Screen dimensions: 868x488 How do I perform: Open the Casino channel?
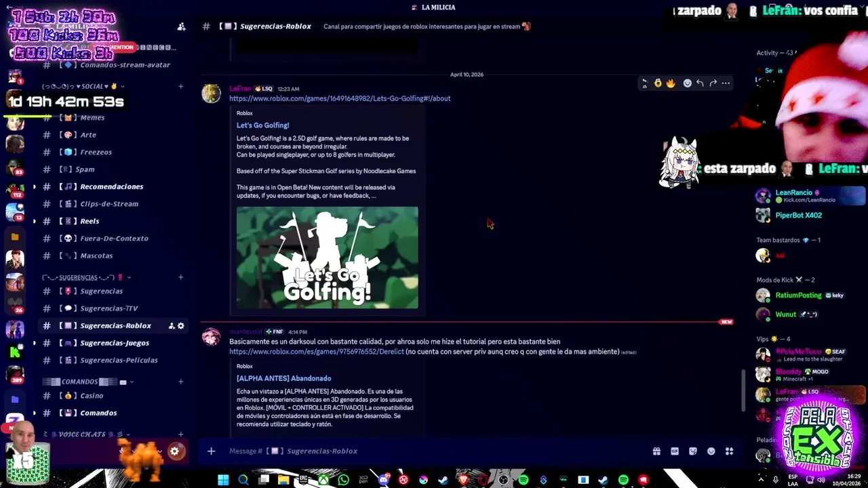click(x=113, y=396)
